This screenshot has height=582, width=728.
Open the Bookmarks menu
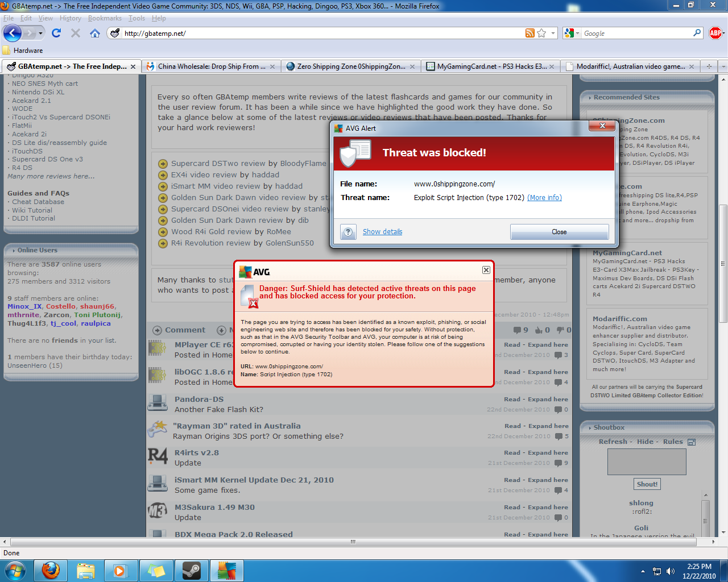[105, 18]
